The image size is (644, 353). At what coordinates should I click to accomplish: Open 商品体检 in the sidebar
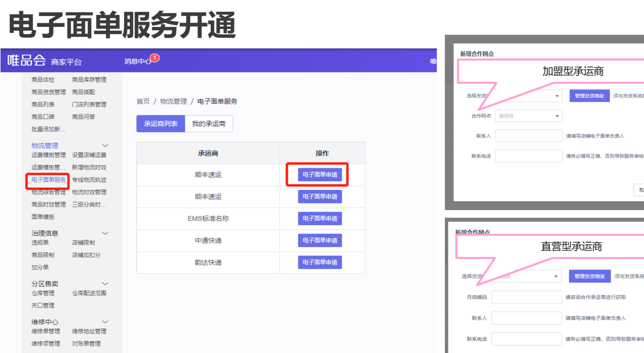pyautogui.click(x=43, y=80)
